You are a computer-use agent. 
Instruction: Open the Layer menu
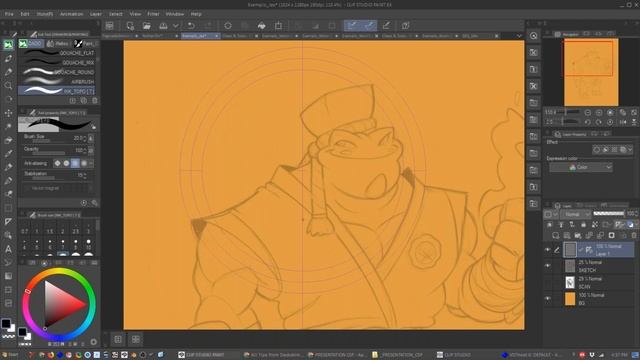click(96, 14)
